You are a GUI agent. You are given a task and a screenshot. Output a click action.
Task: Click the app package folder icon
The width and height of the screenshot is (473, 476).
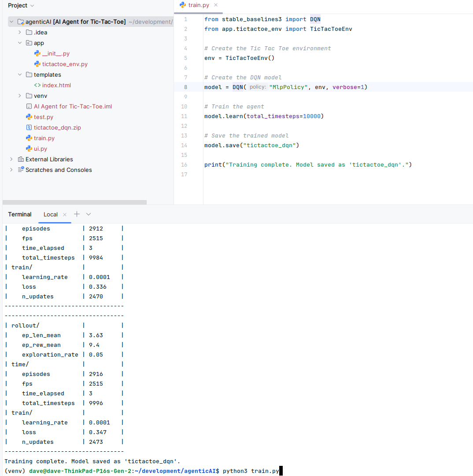click(29, 43)
